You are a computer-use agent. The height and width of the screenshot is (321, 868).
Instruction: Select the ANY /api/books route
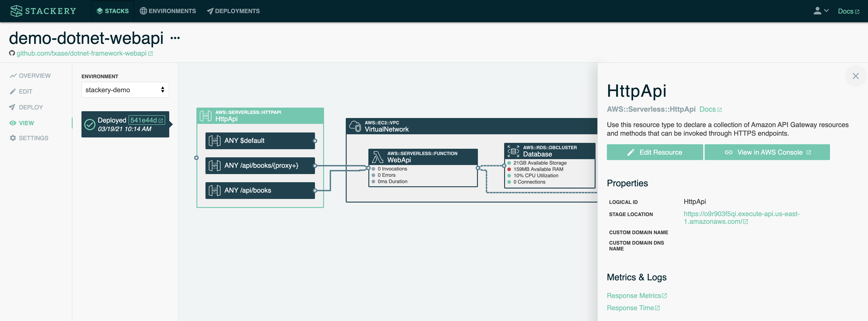[x=260, y=190]
